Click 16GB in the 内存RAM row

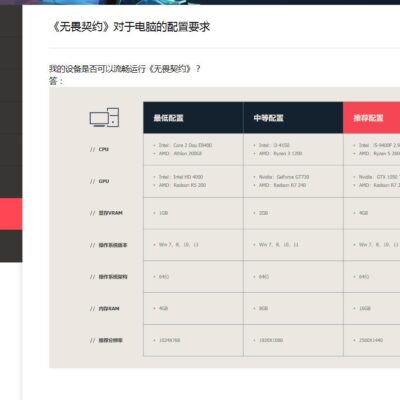point(365,308)
